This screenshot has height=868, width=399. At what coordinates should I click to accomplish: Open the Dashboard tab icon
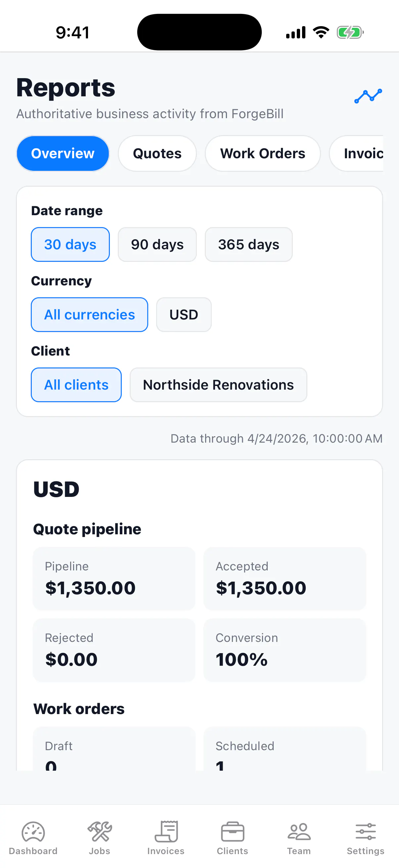[x=33, y=832]
